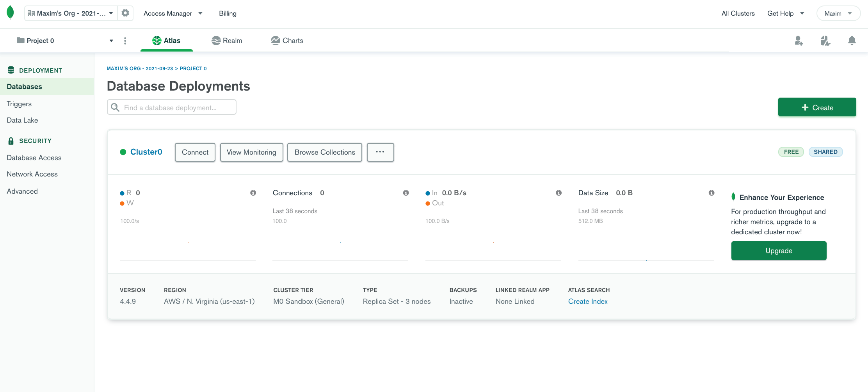This screenshot has height=392, width=868.
Task: Click the info icon next to Connections
Action: (406, 192)
